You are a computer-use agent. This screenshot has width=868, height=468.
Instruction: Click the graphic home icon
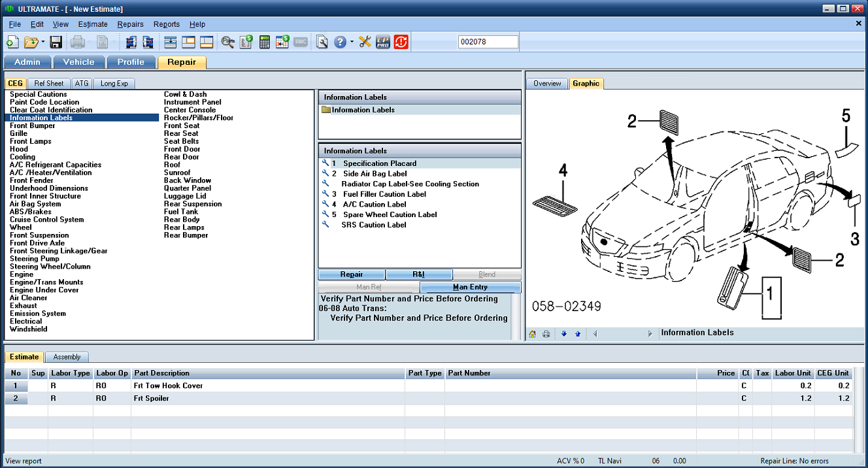(x=533, y=334)
